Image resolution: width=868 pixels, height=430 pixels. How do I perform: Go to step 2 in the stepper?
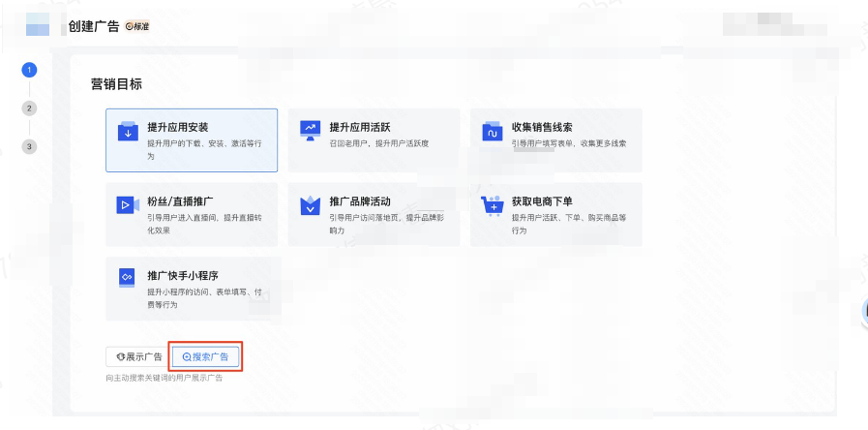pos(29,108)
